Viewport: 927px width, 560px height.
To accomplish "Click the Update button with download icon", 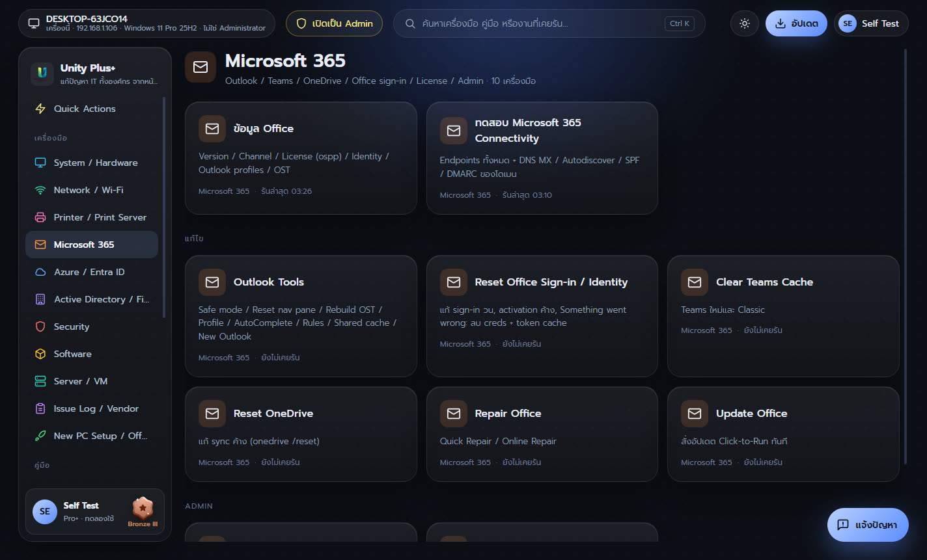I will pyautogui.click(x=796, y=23).
